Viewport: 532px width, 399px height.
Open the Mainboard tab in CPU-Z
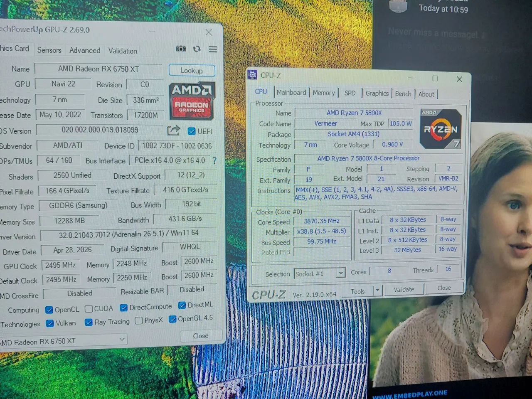291,93
